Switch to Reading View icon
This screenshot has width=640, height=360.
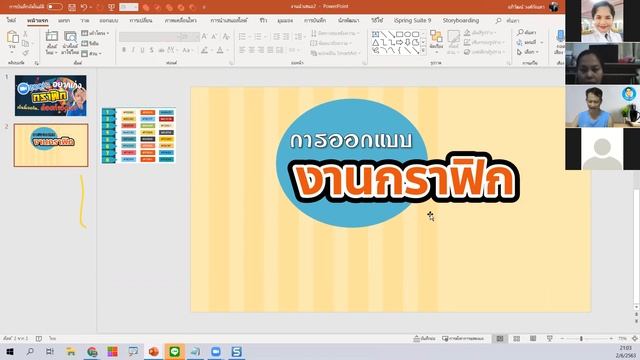click(x=533, y=339)
